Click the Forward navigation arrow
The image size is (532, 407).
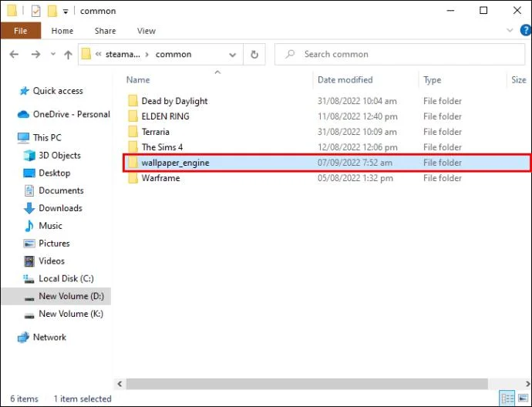(35, 54)
